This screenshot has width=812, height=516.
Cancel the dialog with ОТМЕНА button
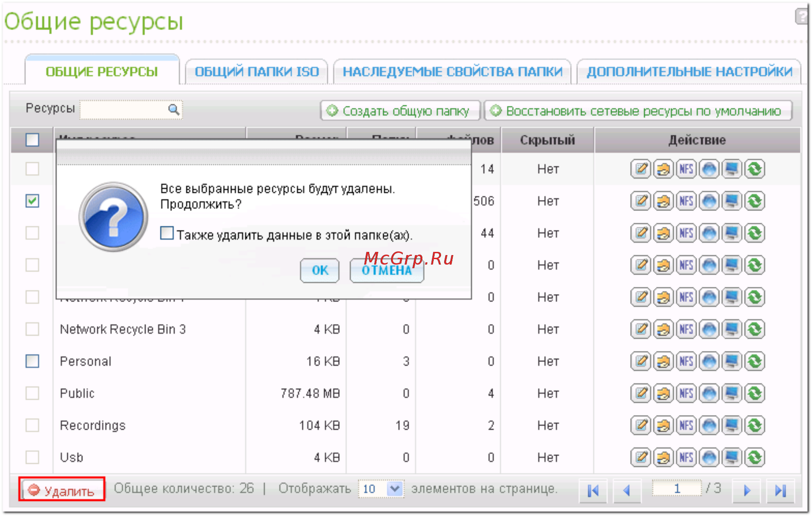point(387,271)
